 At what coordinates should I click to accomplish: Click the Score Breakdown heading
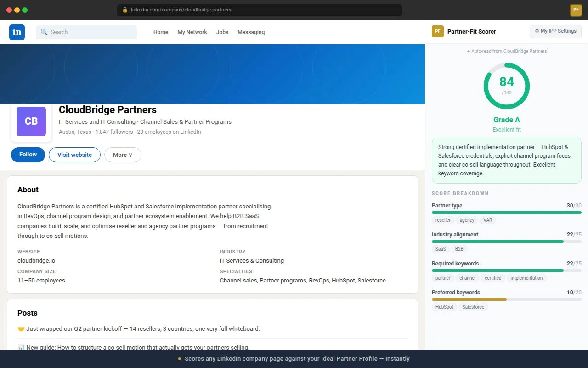point(460,193)
